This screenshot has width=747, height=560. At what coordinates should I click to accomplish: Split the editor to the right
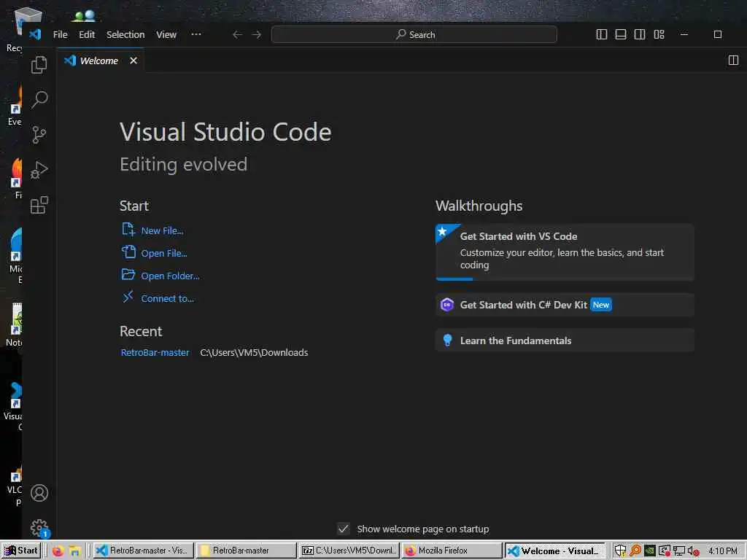(734, 61)
